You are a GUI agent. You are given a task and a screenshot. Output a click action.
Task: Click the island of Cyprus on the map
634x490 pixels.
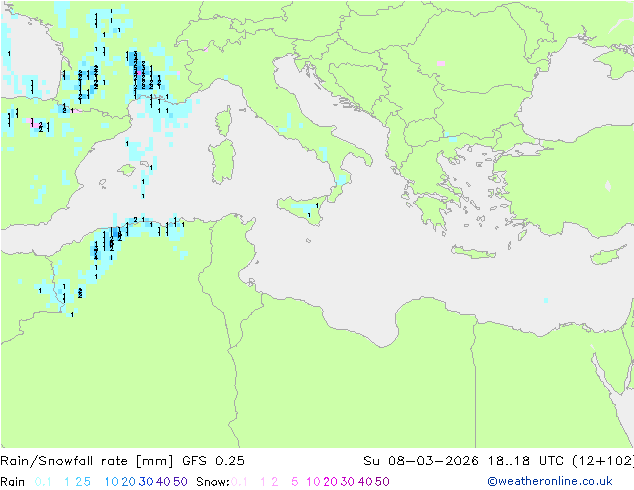pyautogui.click(x=607, y=255)
